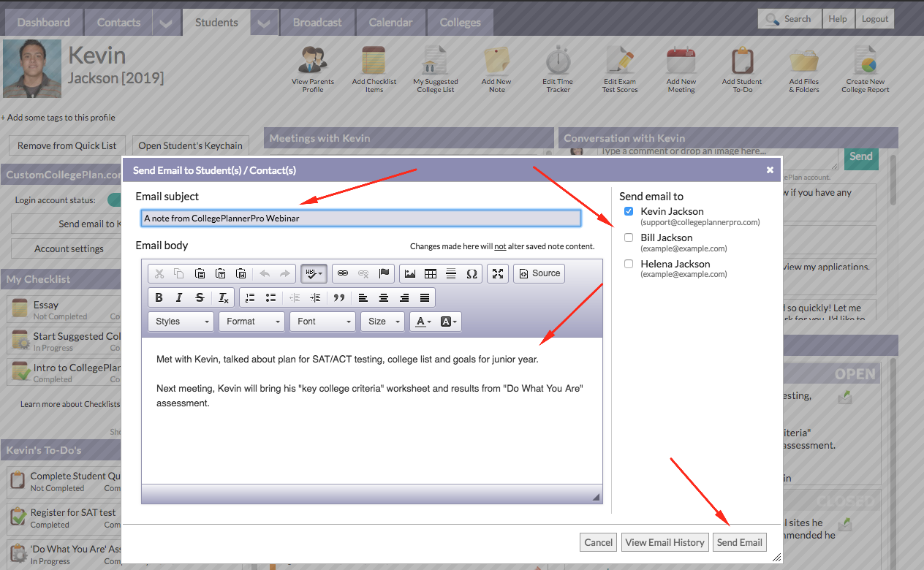924x570 pixels.
Task: Click the Paste icon in editor toolbar
Action: 200,273
